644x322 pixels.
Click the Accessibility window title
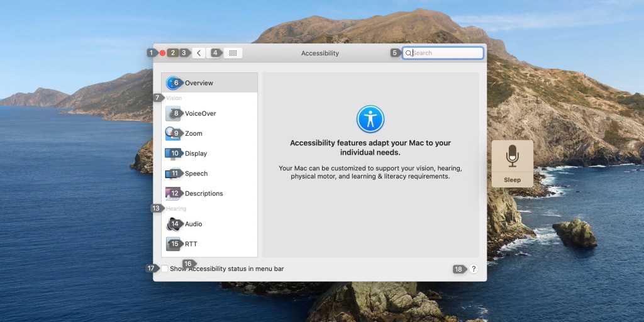[x=320, y=53]
